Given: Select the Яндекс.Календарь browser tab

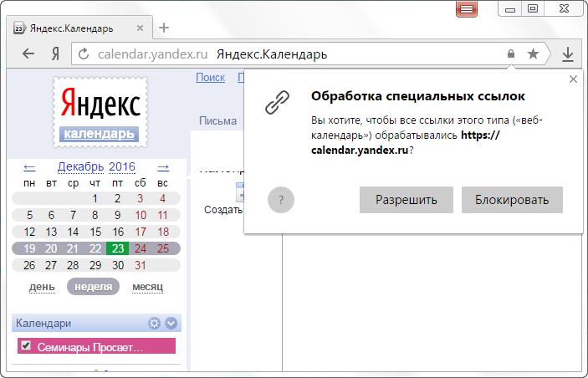Looking at the screenshot, I should click(79, 27).
